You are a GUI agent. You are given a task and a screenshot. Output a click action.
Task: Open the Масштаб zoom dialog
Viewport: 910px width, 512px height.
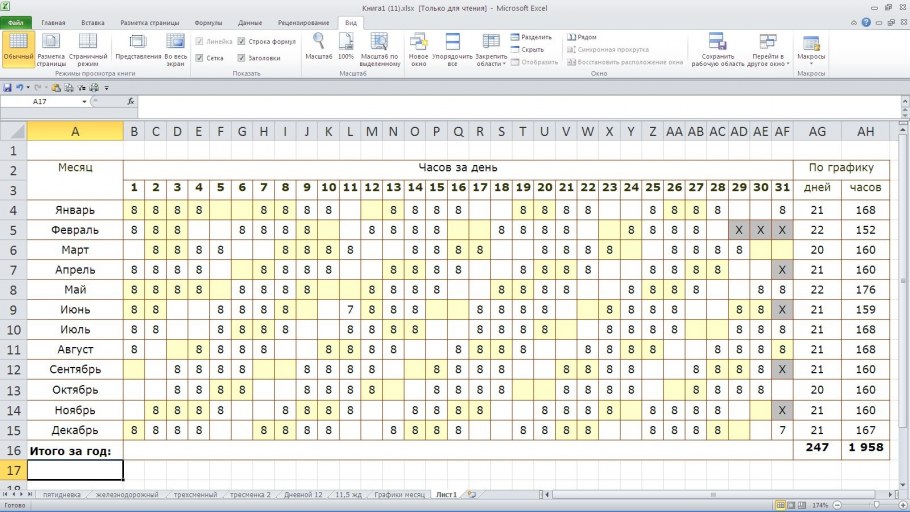[319, 46]
